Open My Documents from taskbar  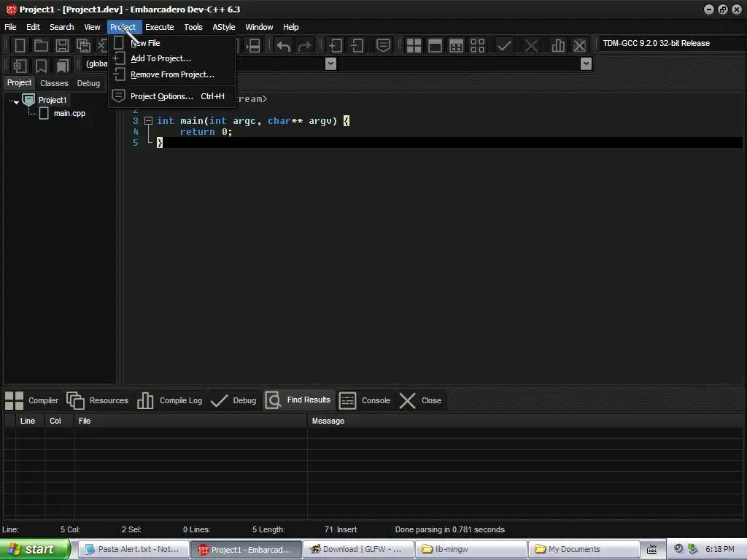(x=583, y=550)
